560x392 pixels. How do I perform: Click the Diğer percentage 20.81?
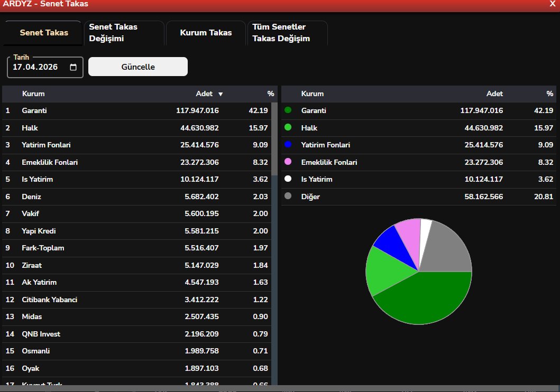(544, 197)
